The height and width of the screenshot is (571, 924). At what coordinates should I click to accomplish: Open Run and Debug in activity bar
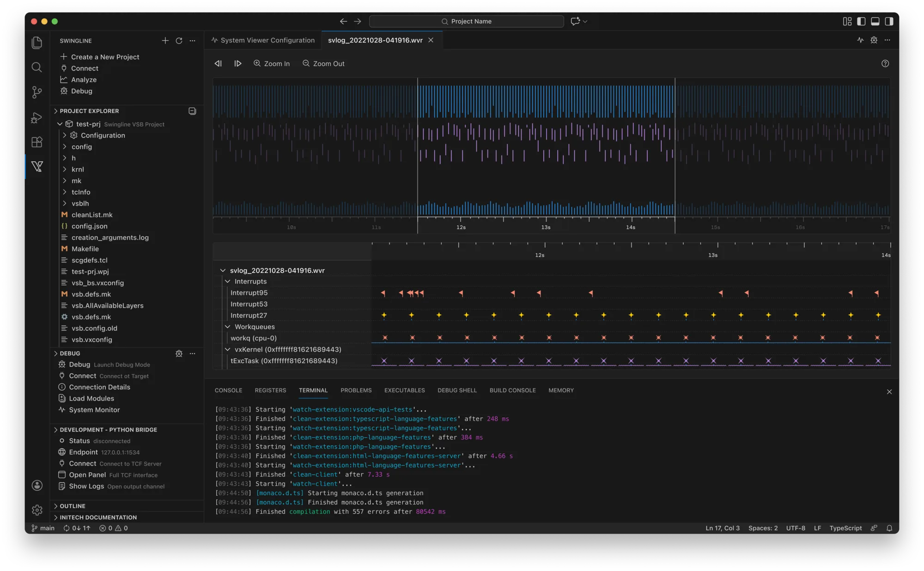coord(37,117)
